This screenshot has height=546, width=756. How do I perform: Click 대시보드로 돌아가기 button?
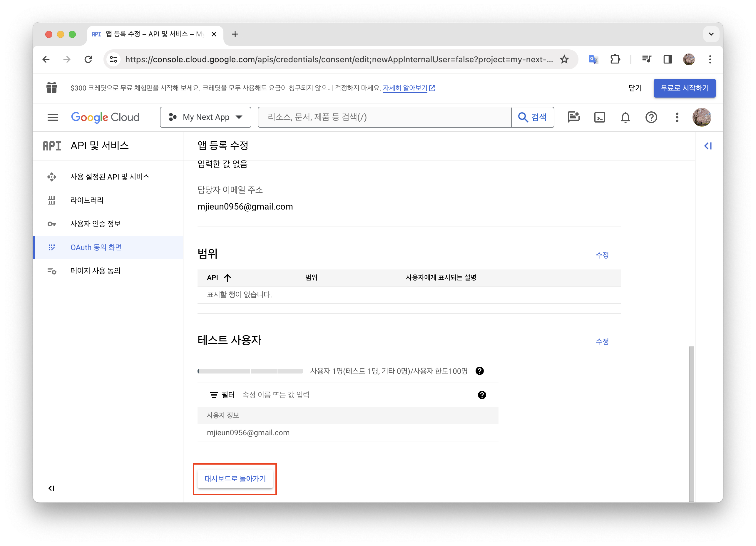coord(235,479)
